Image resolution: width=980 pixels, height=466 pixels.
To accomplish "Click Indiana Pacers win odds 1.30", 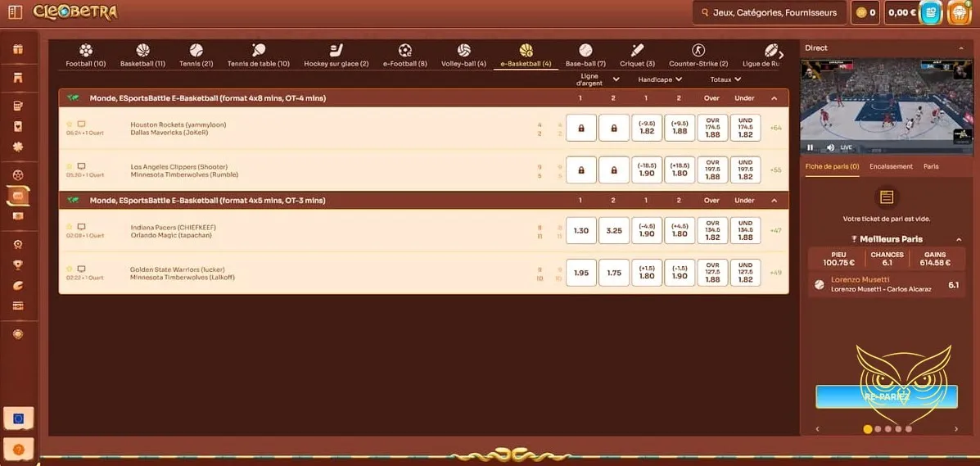I will point(581,231).
